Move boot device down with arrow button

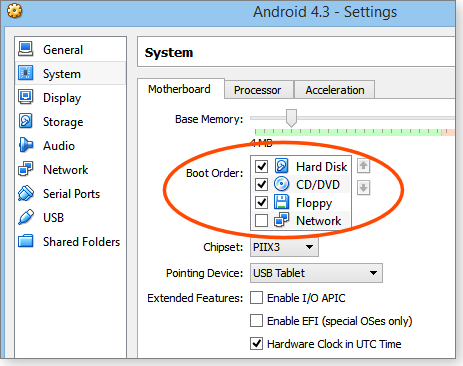[x=363, y=188]
